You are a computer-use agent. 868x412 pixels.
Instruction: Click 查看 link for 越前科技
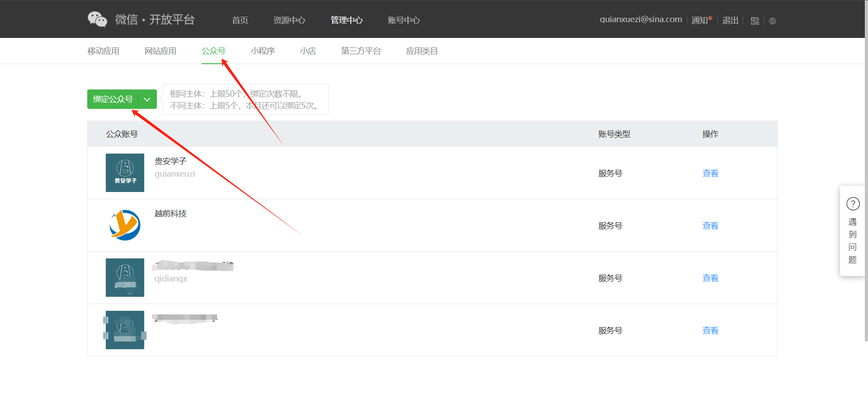pyautogui.click(x=710, y=226)
